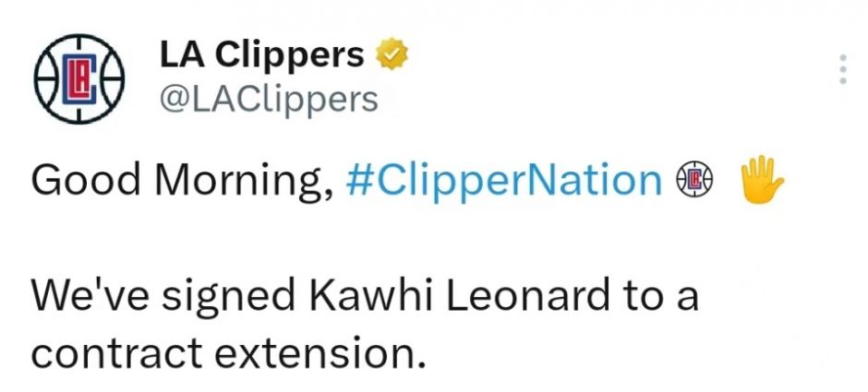Viewport: 868px width, 392px height.
Task: Click the word "contract" in the tweet
Action: 116,352
